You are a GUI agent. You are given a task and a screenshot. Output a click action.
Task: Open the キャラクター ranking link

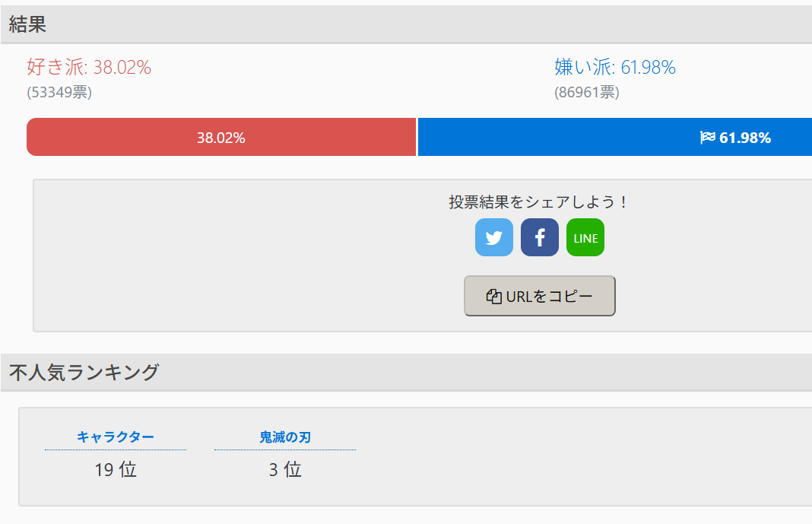pos(116,437)
